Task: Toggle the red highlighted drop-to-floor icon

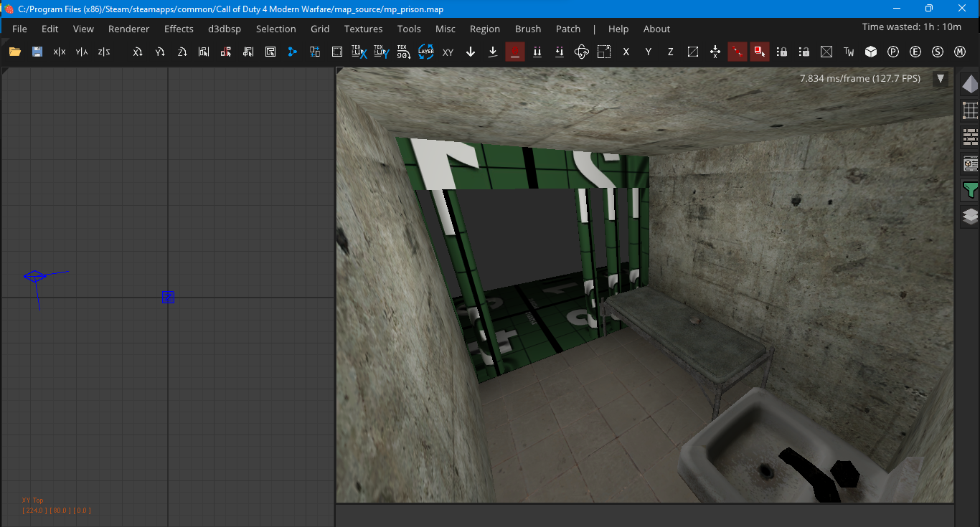Action: (x=514, y=52)
